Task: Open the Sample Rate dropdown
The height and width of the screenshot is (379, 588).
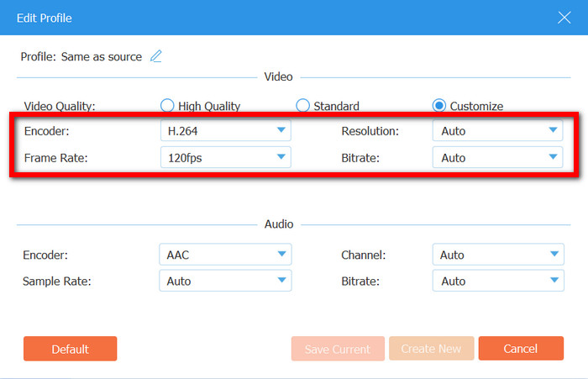Action: [225, 281]
